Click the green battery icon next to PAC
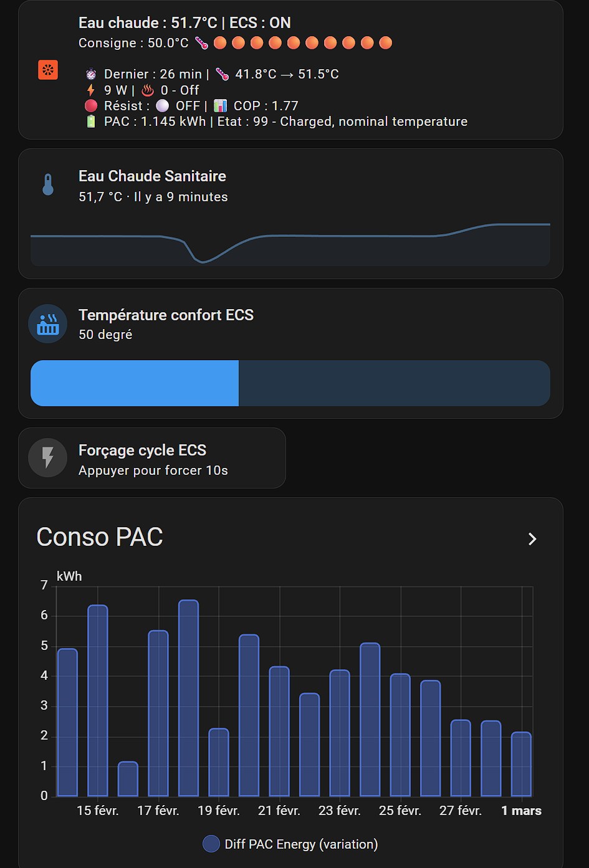 [x=91, y=122]
